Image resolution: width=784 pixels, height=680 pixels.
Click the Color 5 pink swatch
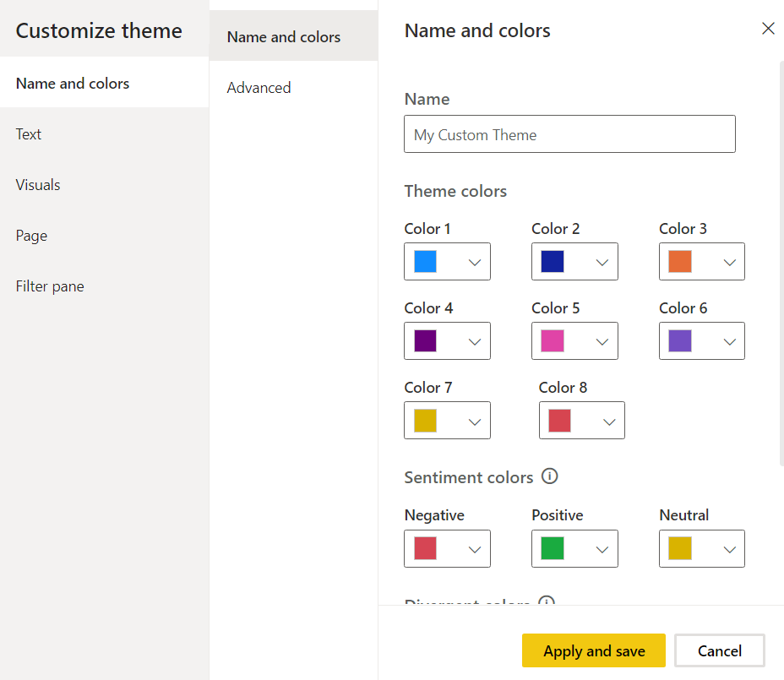553,341
